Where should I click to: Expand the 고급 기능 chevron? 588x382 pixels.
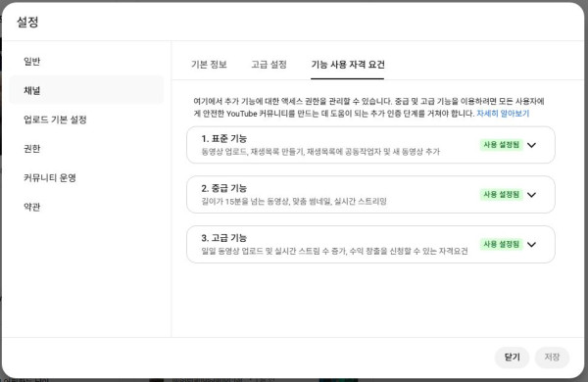click(531, 245)
